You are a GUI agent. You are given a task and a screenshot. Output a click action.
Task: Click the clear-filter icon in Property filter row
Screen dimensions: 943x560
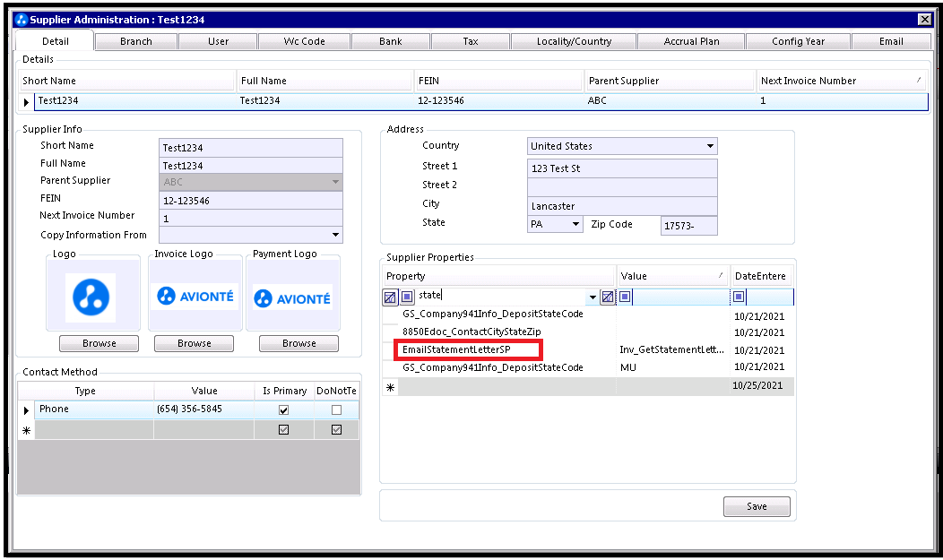[x=390, y=297]
